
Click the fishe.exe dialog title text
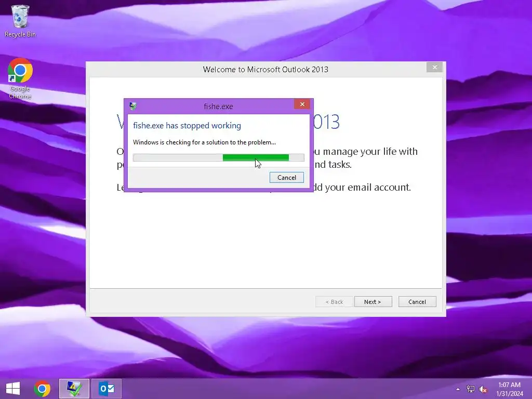218,107
